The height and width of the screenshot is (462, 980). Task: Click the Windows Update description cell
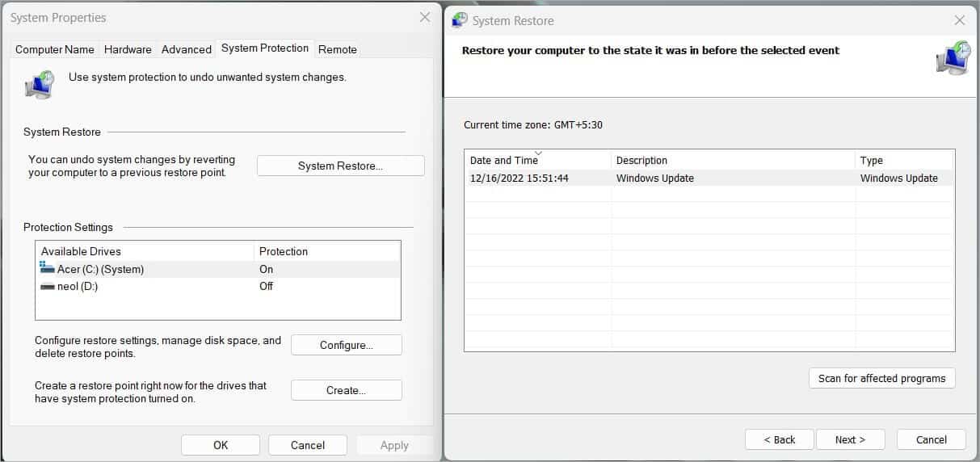(x=655, y=178)
